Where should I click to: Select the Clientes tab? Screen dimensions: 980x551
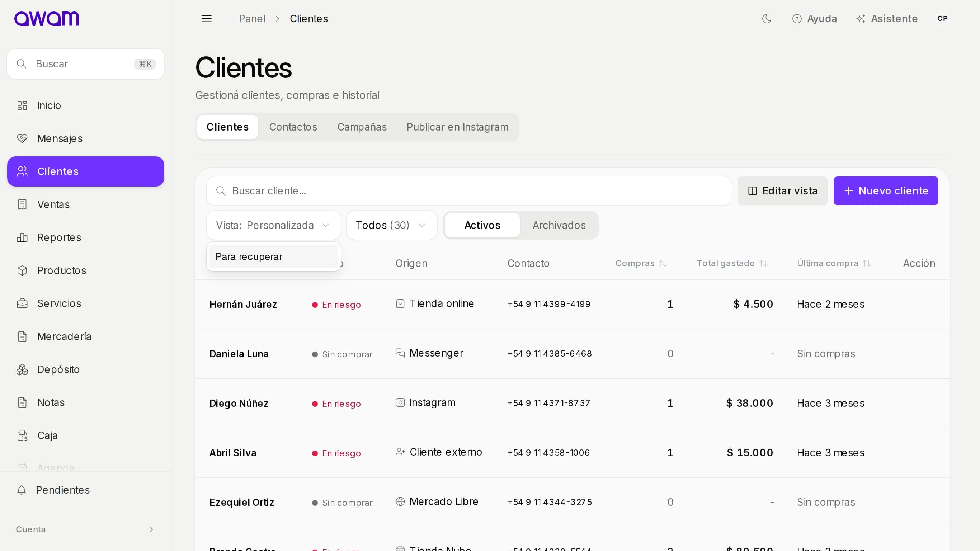click(227, 127)
